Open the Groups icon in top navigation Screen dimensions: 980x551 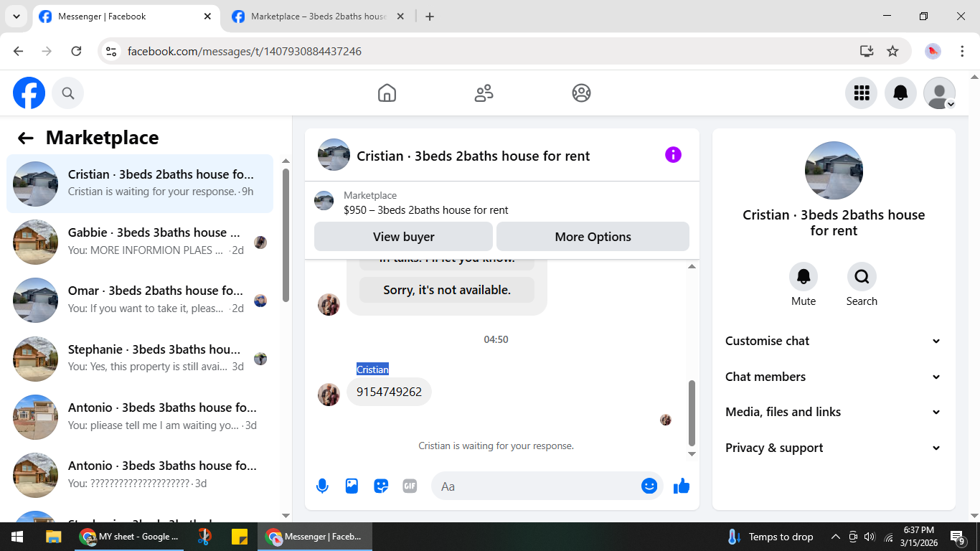coord(581,93)
